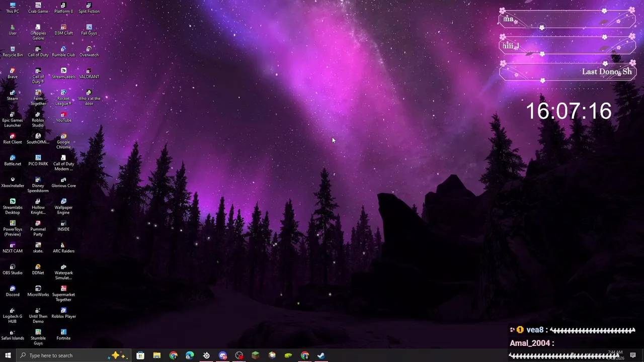Open the Crab Game desktop shortcut
Viewport: 644px width, 362px height.
pyautogui.click(x=38, y=8)
